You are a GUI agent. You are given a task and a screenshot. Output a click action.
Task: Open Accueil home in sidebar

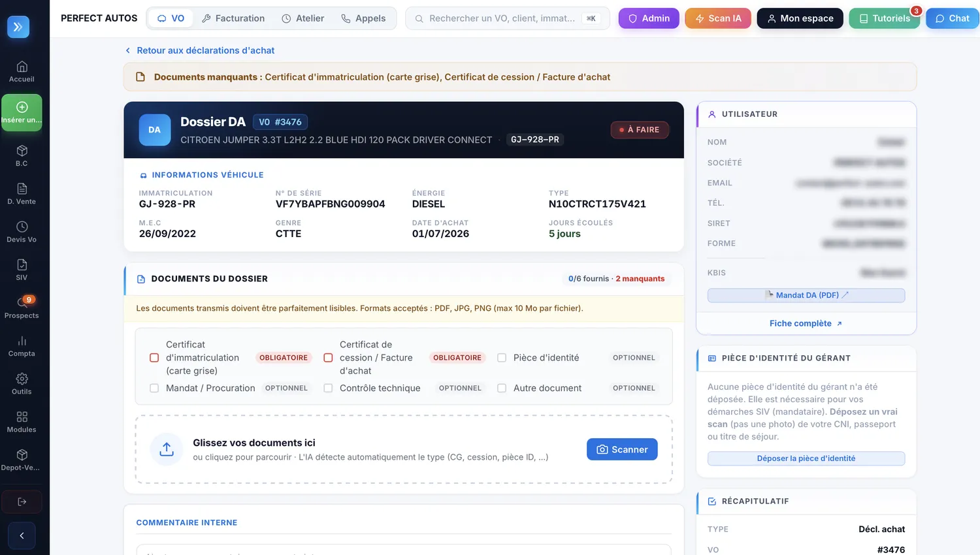click(22, 72)
